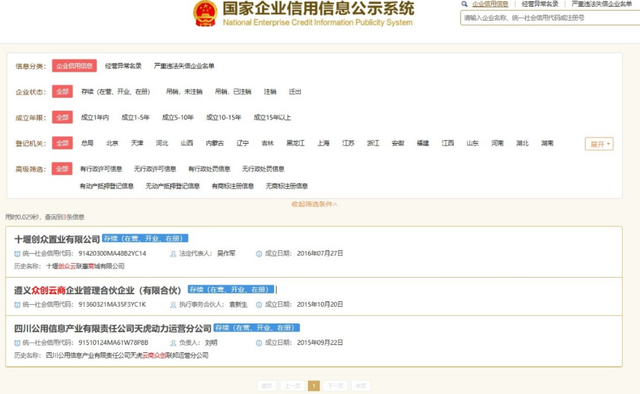Filter by 成立5-10年
Viewport: 640px width, 394px height.
coord(178,118)
